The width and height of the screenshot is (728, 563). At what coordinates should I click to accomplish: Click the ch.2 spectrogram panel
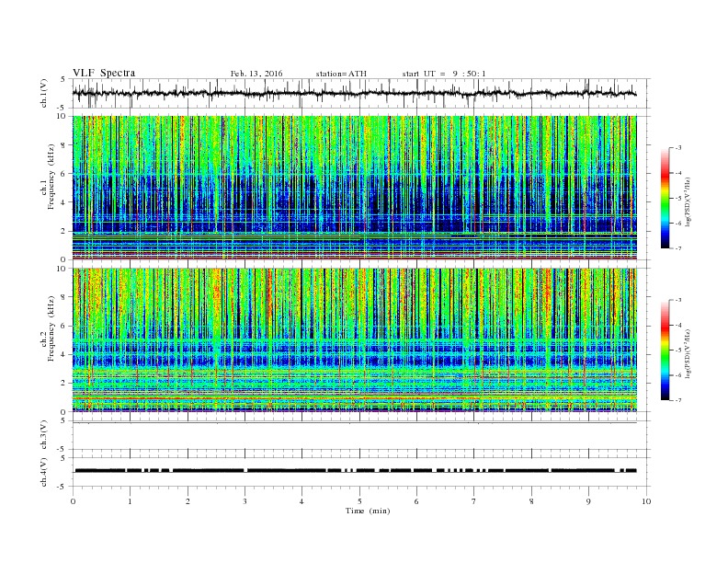point(355,340)
